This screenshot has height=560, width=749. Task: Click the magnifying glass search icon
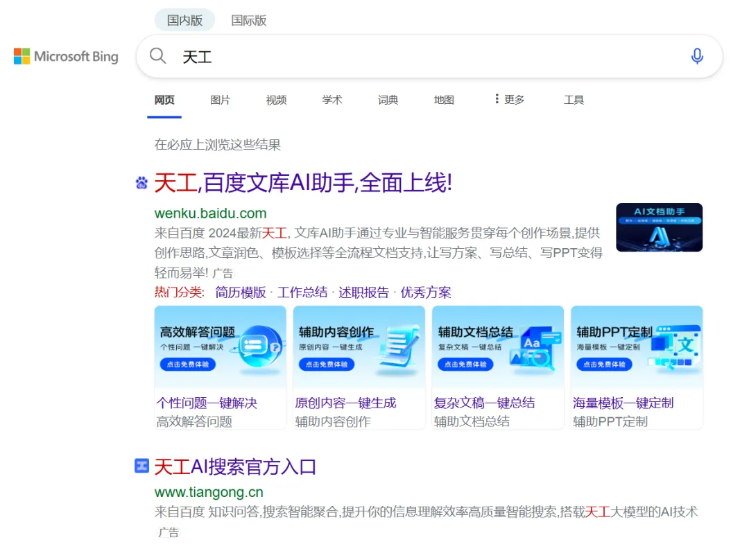coord(157,56)
